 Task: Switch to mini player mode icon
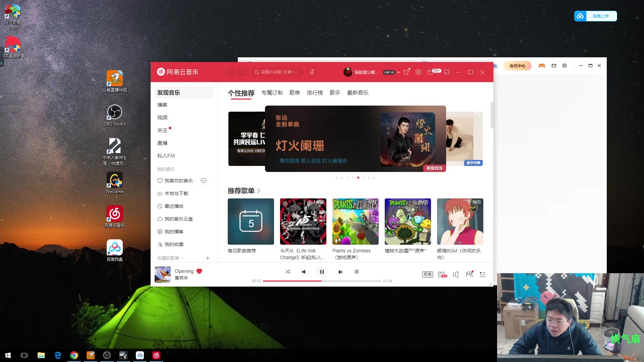tap(446, 72)
